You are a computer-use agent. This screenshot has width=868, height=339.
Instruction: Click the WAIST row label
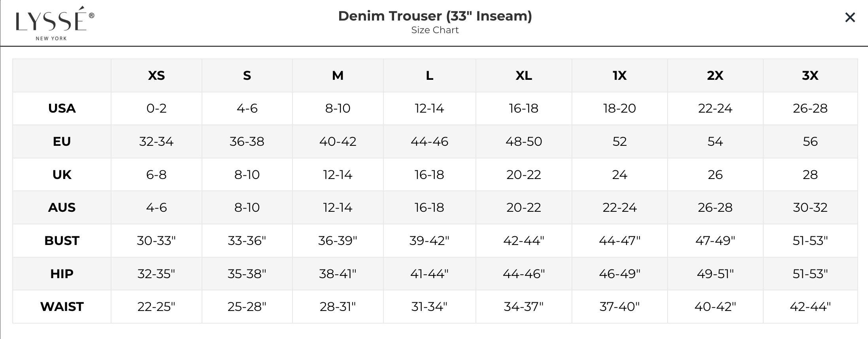click(62, 307)
